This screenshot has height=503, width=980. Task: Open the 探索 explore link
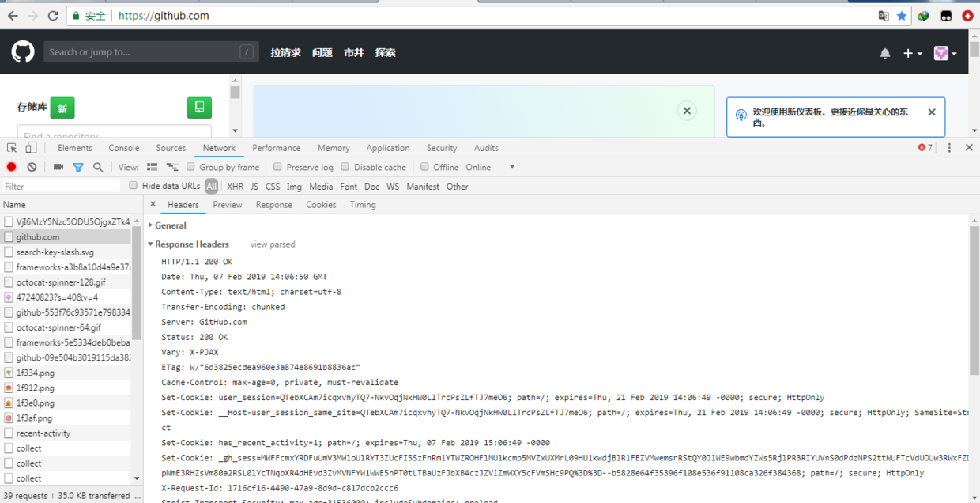pyautogui.click(x=386, y=53)
